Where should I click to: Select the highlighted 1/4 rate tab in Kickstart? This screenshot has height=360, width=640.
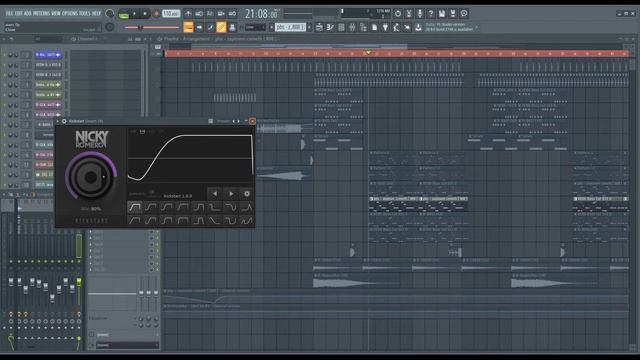tap(142, 132)
